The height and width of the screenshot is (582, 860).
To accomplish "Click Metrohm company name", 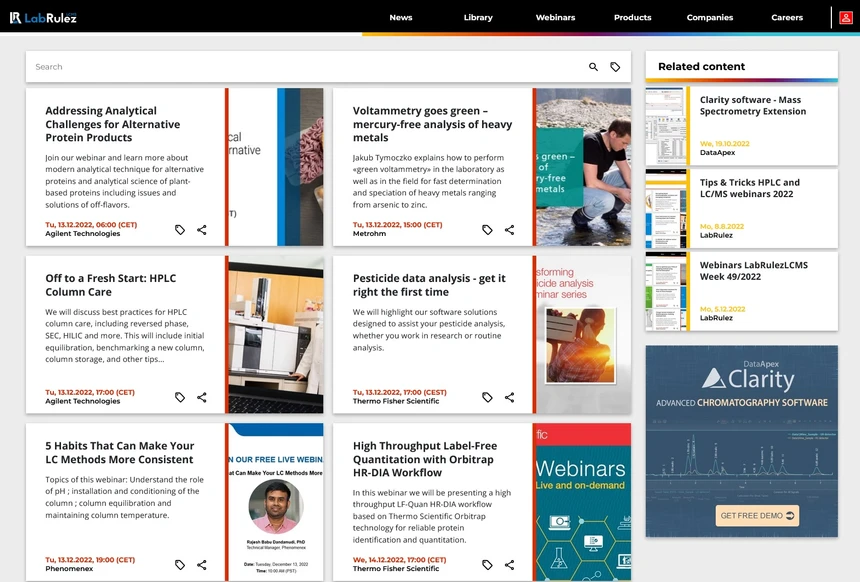I will (369, 234).
